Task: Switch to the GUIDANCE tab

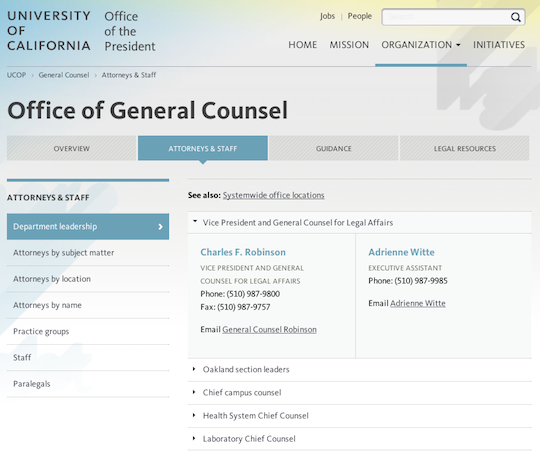Action: click(334, 148)
